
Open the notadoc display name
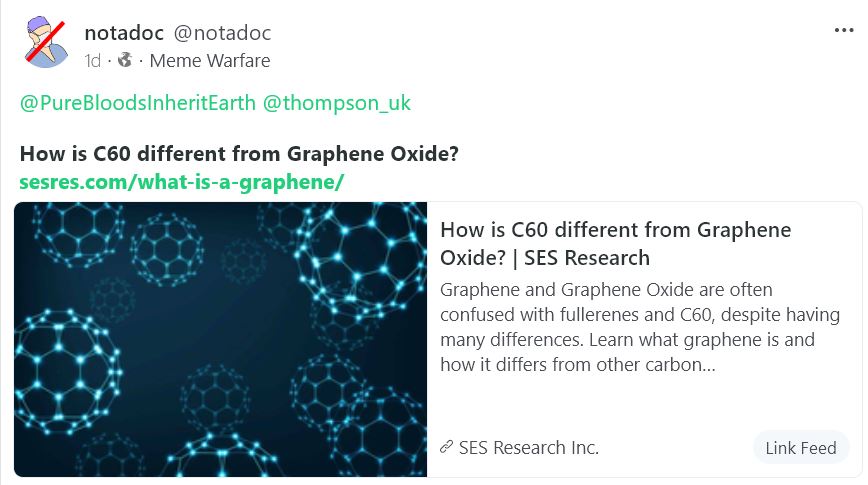[124, 33]
